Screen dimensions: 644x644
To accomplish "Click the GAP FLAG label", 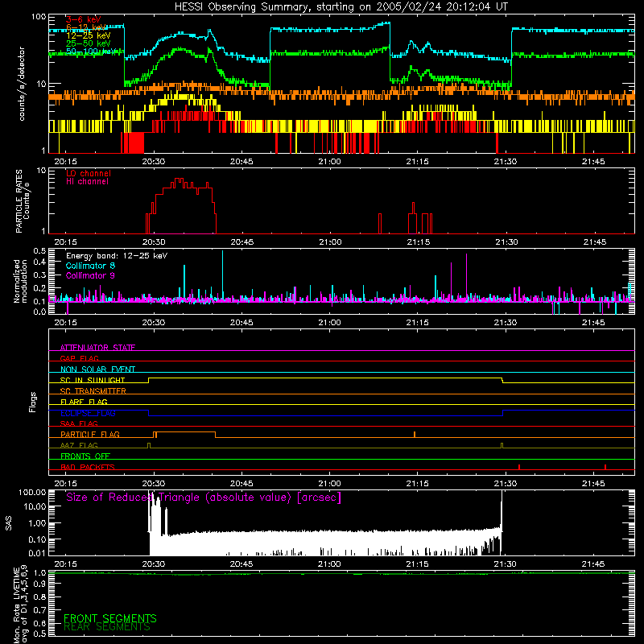I will point(79,358).
